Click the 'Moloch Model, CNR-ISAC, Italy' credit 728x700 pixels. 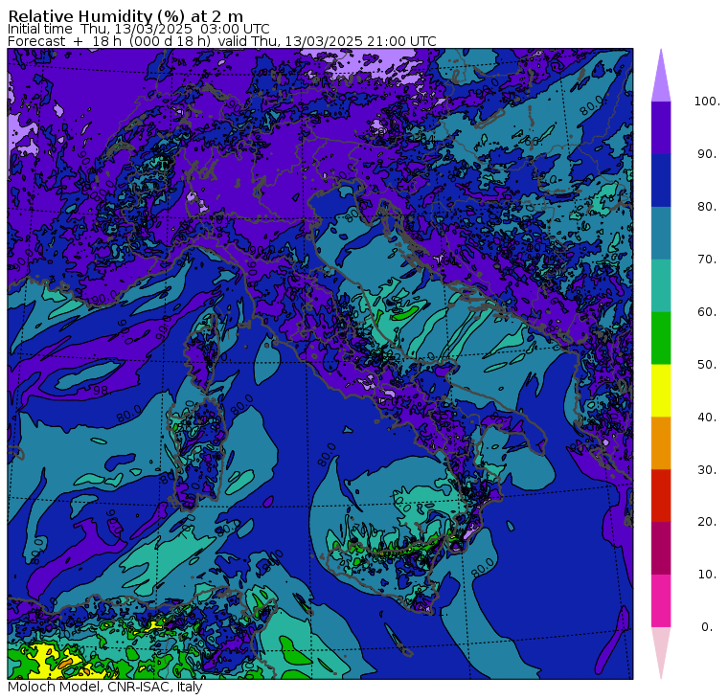105,687
